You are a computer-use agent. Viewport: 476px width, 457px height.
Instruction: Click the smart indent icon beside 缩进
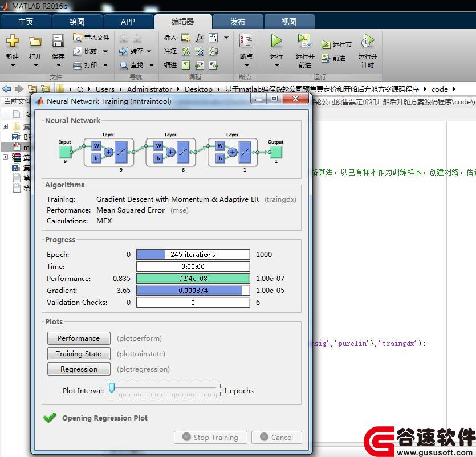point(186,65)
